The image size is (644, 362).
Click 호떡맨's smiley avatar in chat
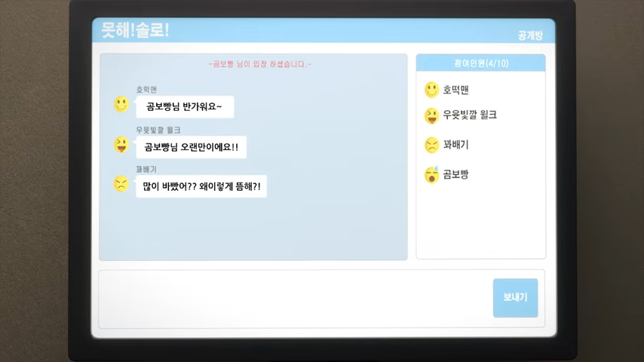(x=121, y=104)
